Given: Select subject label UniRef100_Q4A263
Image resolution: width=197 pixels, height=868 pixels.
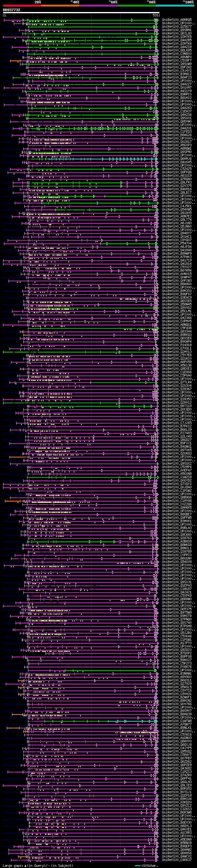Looking at the screenshot, I should click(177, 108).
